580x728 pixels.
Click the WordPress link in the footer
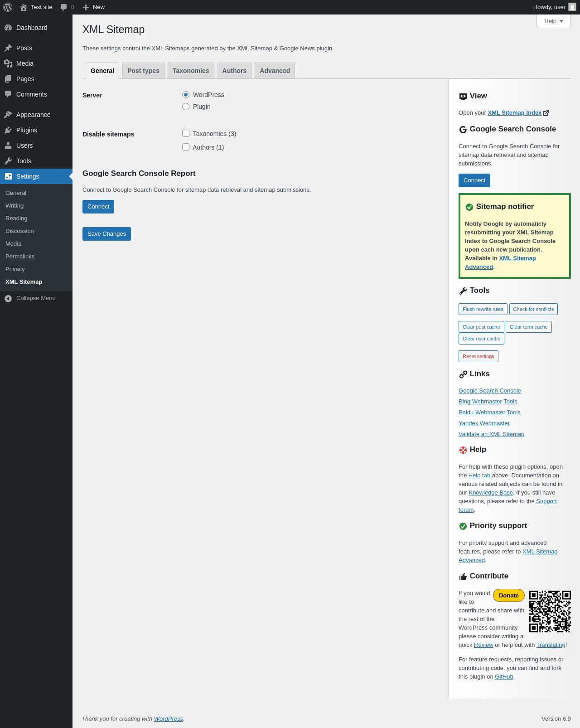coord(169,719)
